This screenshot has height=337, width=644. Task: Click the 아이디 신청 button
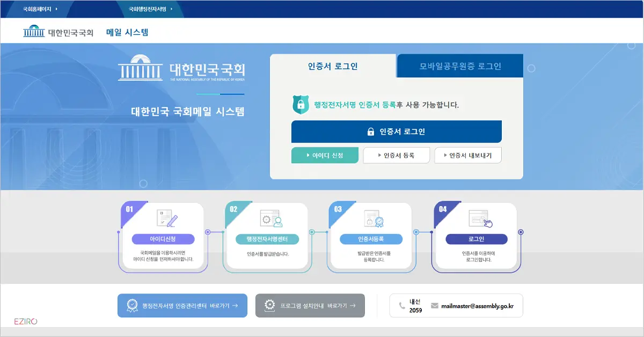point(325,155)
